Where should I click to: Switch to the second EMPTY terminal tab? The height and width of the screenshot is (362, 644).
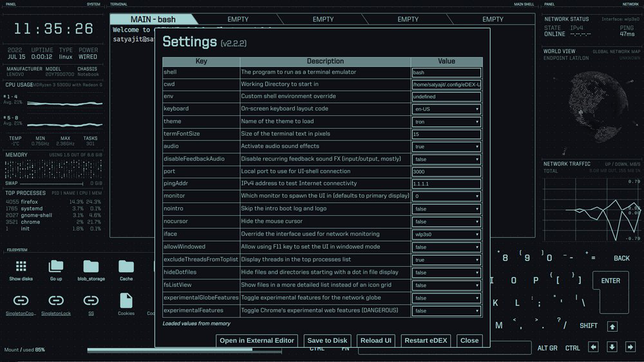(x=238, y=19)
